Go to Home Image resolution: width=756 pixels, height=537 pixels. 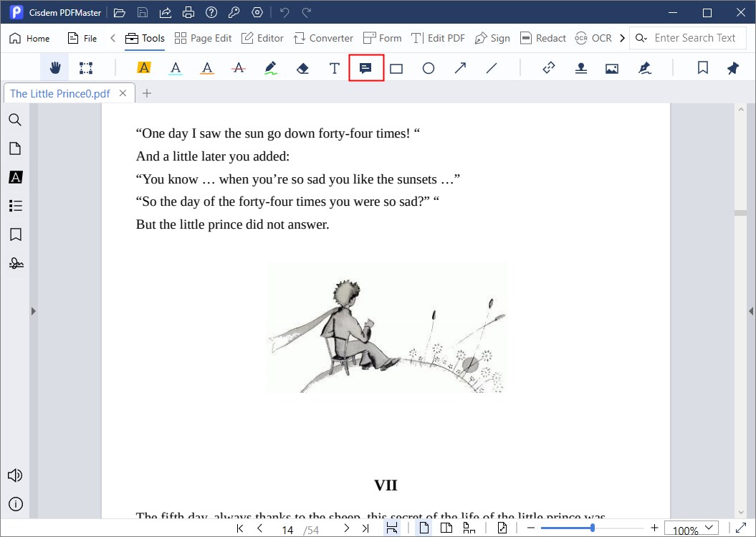coord(29,38)
